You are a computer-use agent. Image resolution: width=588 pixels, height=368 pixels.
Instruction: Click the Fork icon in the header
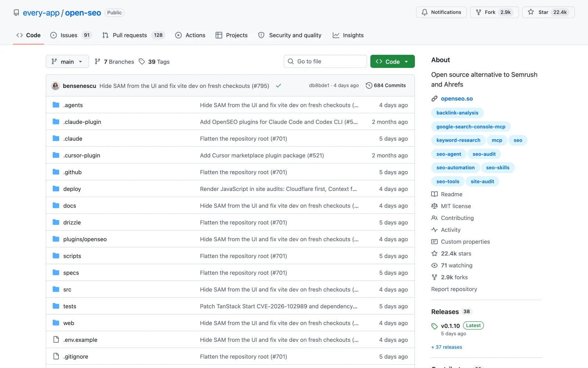pos(478,12)
